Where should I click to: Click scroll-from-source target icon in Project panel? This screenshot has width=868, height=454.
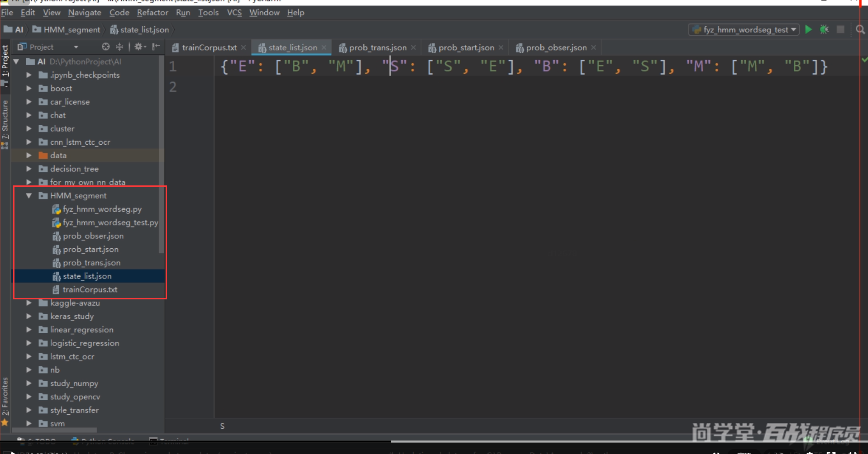pyautogui.click(x=105, y=47)
